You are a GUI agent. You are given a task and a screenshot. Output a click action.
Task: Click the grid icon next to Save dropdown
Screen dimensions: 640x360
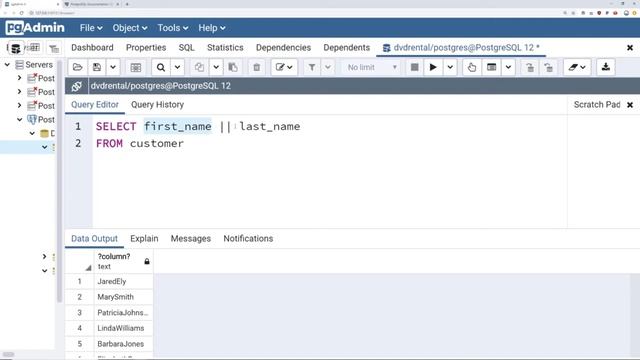136,67
